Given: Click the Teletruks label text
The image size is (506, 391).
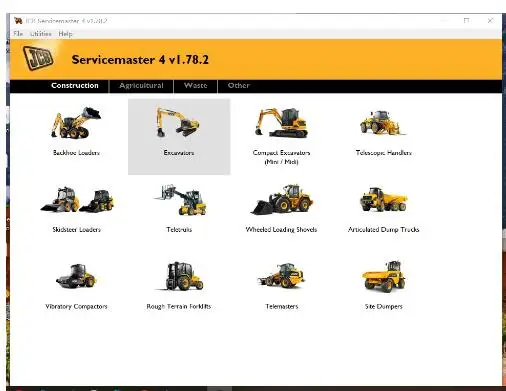Looking at the screenshot, I should pyautogui.click(x=179, y=229).
